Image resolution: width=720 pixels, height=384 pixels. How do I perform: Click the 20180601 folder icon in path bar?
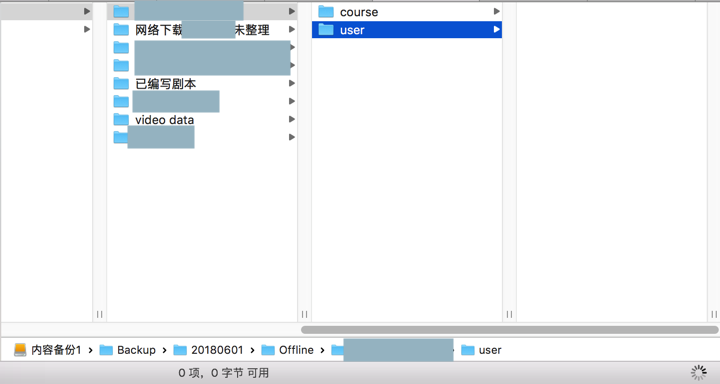point(180,350)
